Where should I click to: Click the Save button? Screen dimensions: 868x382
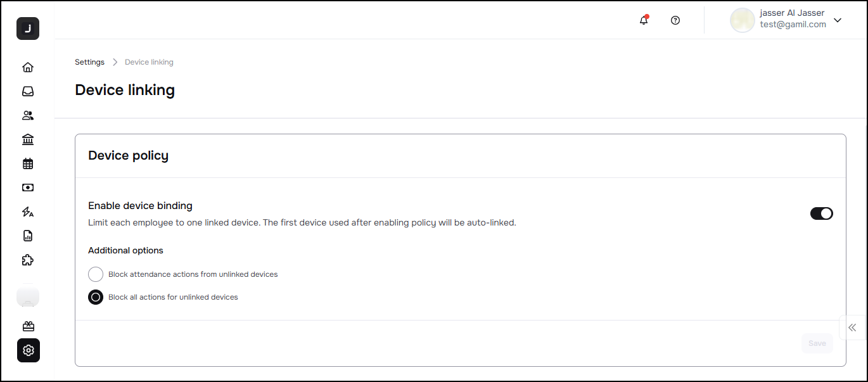click(x=817, y=343)
